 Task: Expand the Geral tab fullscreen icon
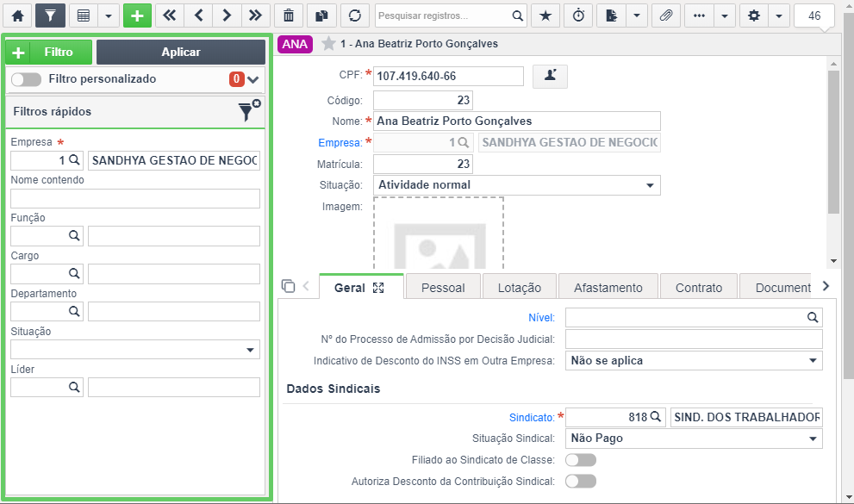tap(378, 288)
